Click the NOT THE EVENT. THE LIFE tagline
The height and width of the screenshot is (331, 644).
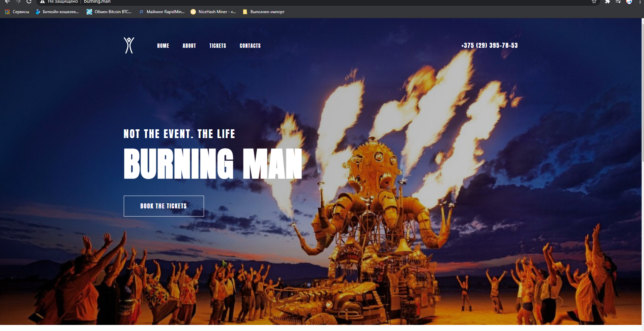(179, 134)
